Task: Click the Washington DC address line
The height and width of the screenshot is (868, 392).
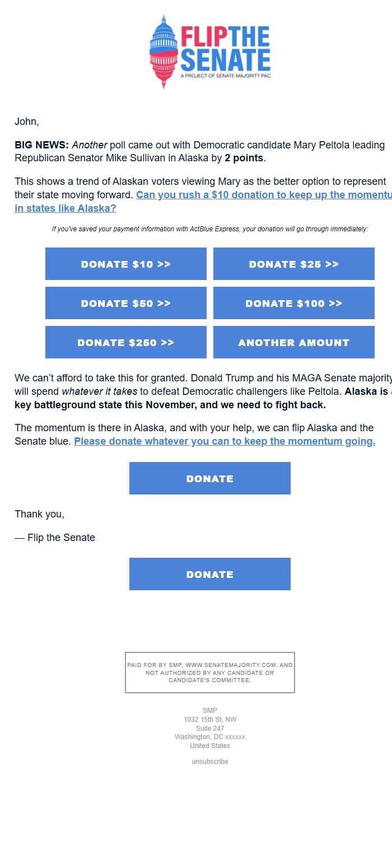Action: [x=209, y=737]
